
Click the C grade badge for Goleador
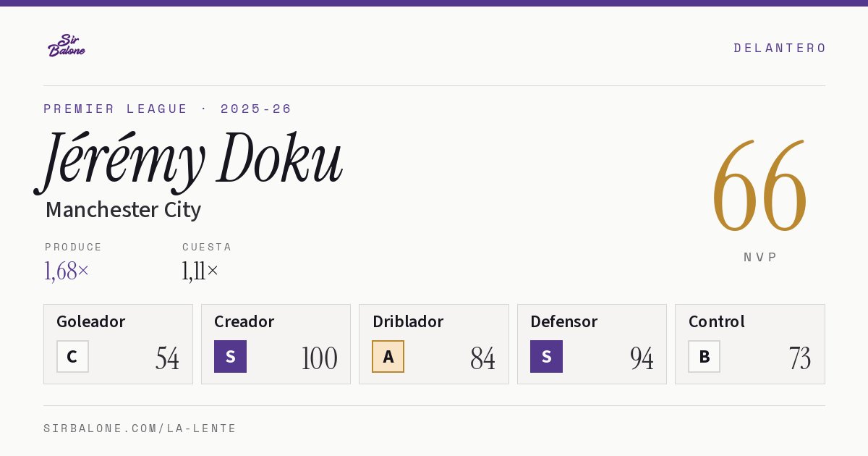pos(72,357)
